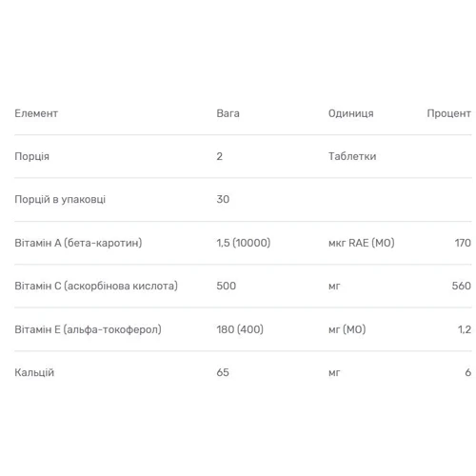Click the Елемент column header
Screen dimensions: 476x476
pos(36,113)
